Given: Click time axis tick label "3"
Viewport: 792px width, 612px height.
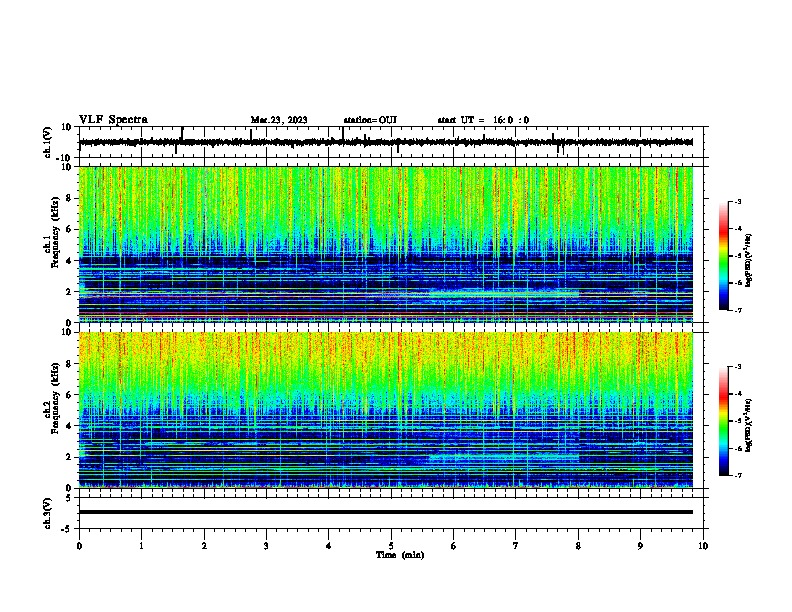Looking at the screenshot, I should [x=266, y=546].
